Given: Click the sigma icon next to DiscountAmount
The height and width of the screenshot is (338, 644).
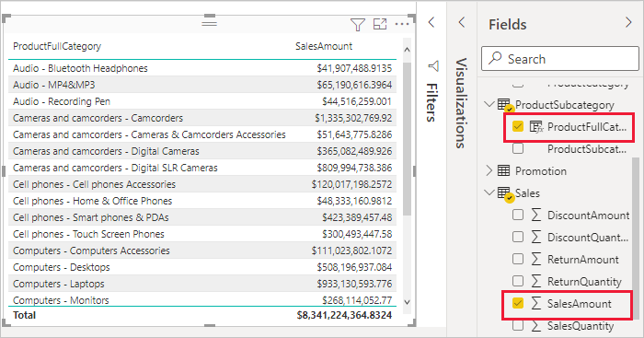Looking at the screenshot, I should pyautogui.click(x=536, y=216).
